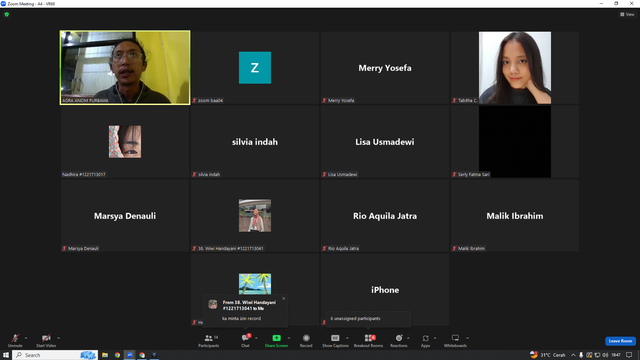The width and height of the screenshot is (640, 360).
Task: Select Lisa Usmadewi participant tile
Action: click(x=385, y=142)
